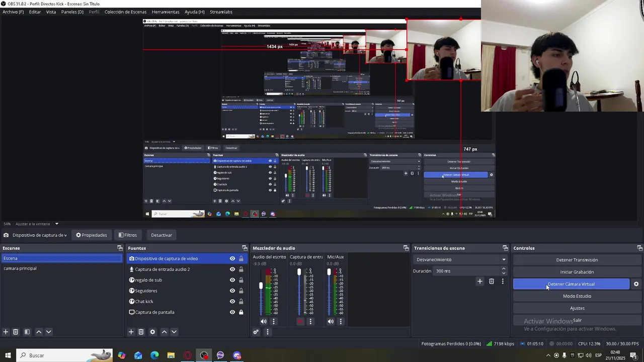The width and height of the screenshot is (644, 362).
Task: Click the Audio del escritorio volume fader
Action: coord(261,286)
